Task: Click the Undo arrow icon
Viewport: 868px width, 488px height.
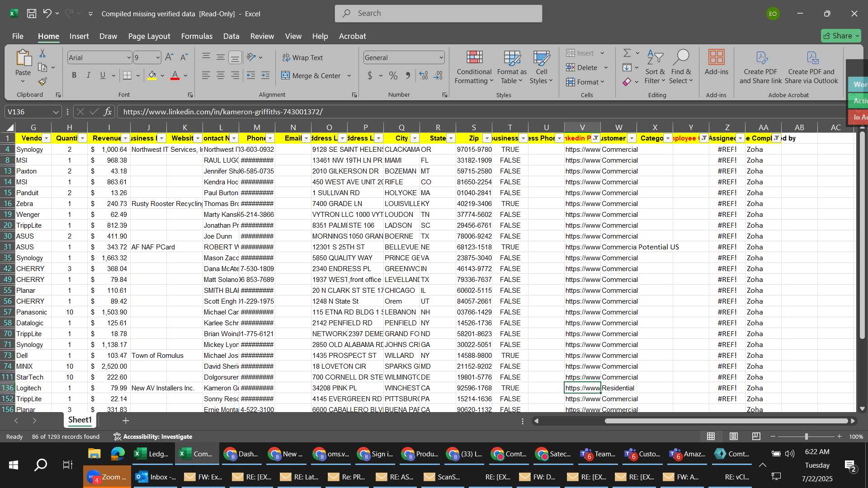Action: pyautogui.click(x=47, y=14)
